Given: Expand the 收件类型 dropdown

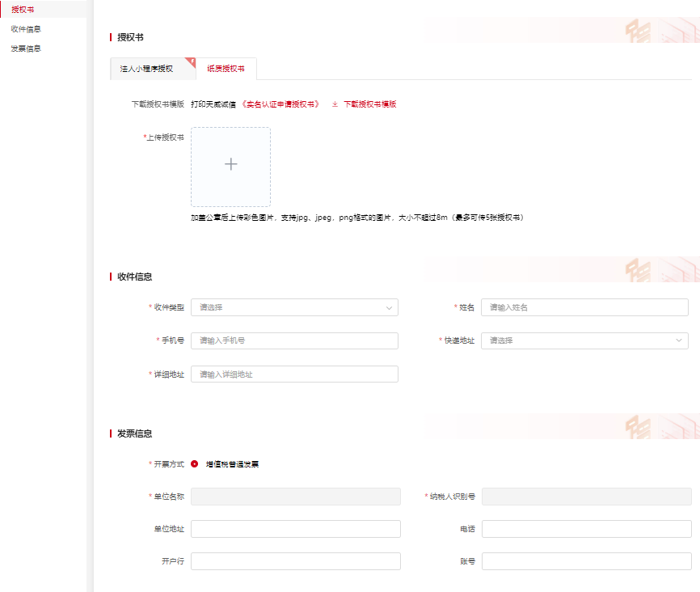Looking at the screenshot, I should click(x=294, y=307).
